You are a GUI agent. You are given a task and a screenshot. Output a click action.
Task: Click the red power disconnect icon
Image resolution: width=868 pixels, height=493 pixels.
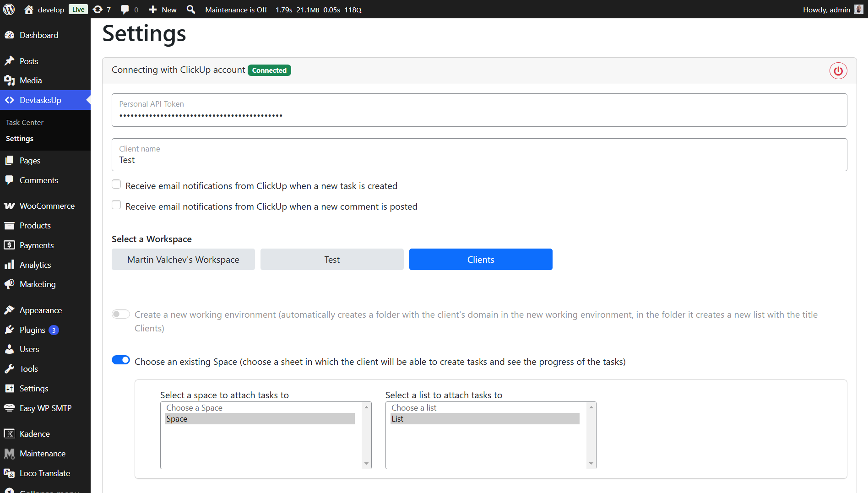pyautogui.click(x=838, y=71)
